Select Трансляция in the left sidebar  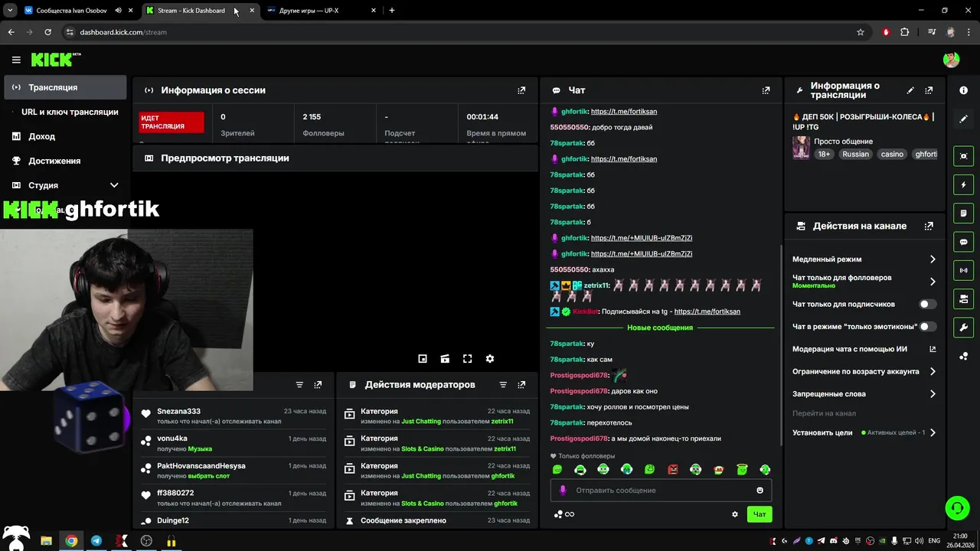click(x=65, y=87)
